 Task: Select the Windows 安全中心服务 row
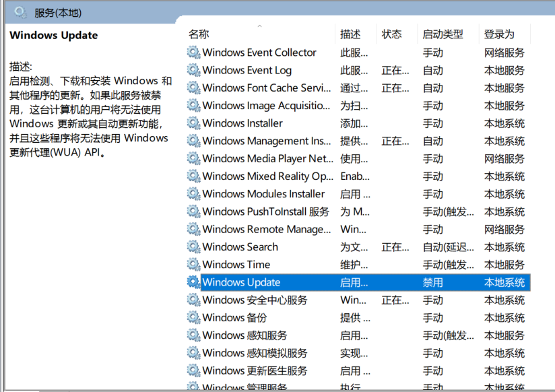click(x=255, y=300)
